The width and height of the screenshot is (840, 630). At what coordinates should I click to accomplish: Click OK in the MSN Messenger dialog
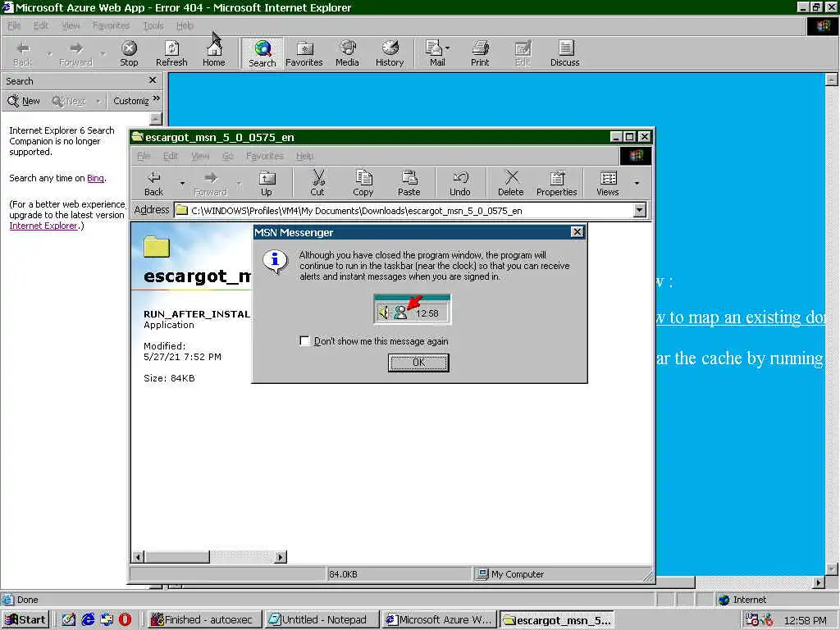(418, 363)
